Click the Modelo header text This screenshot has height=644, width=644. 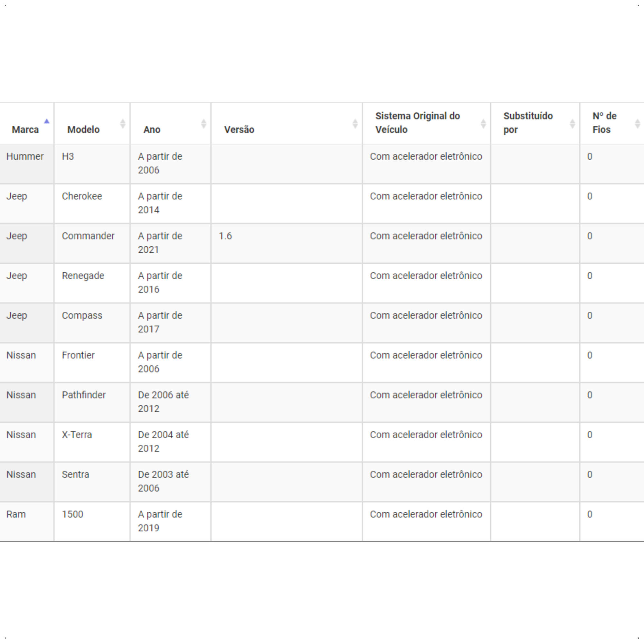(x=83, y=130)
